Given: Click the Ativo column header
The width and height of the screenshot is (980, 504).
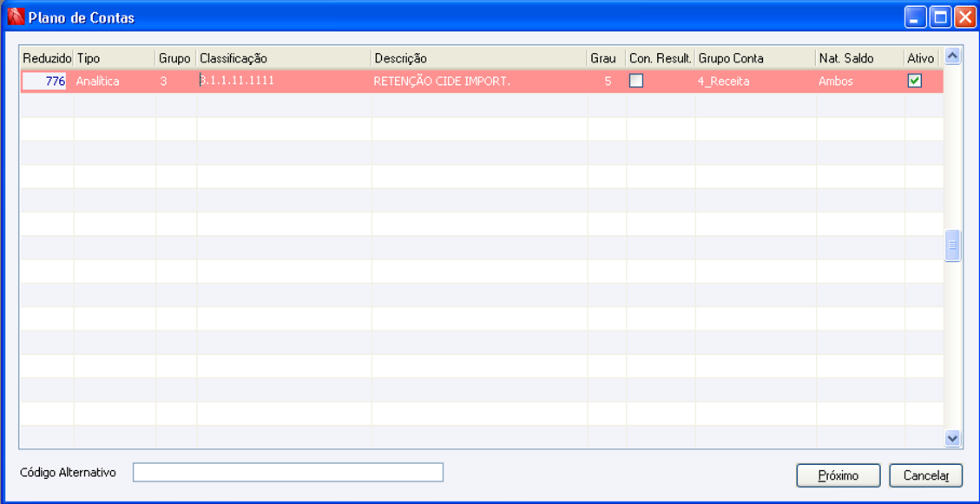Looking at the screenshot, I should tap(921, 58).
